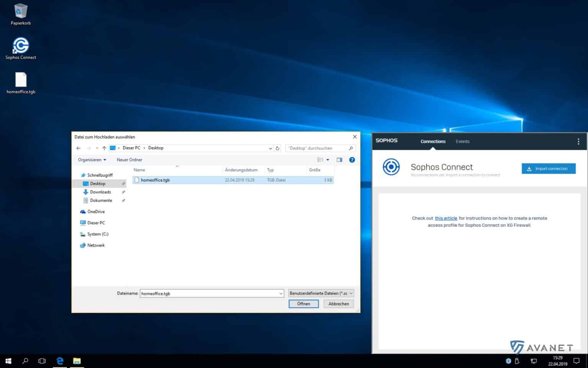
Task: Click the Dateiname input field
Action: (211, 293)
